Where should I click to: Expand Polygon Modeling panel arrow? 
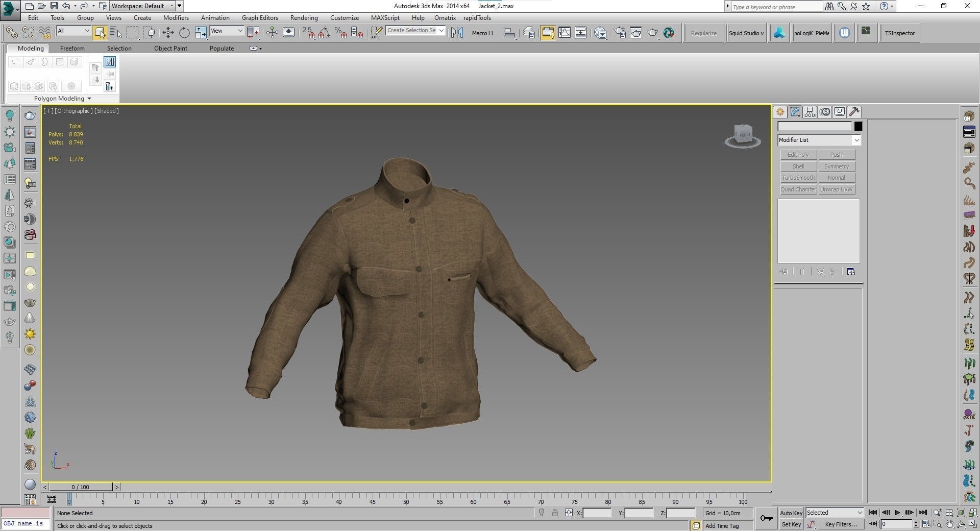pos(89,99)
